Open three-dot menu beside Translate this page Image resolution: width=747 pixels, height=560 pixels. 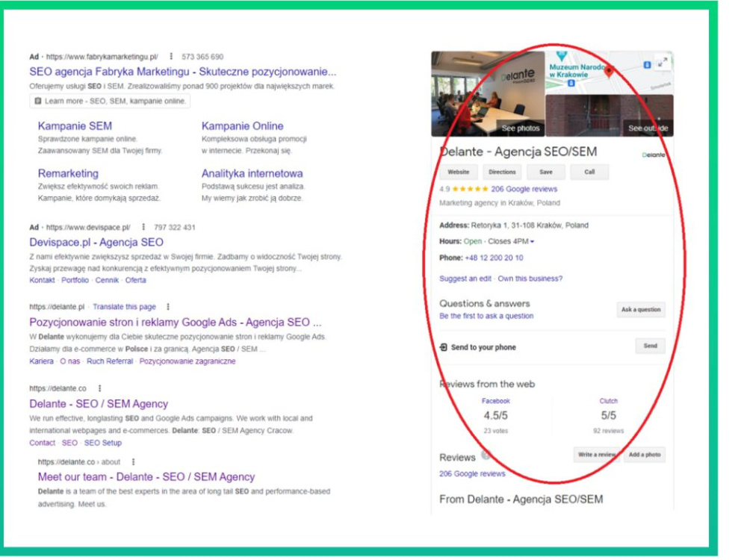pos(168,307)
